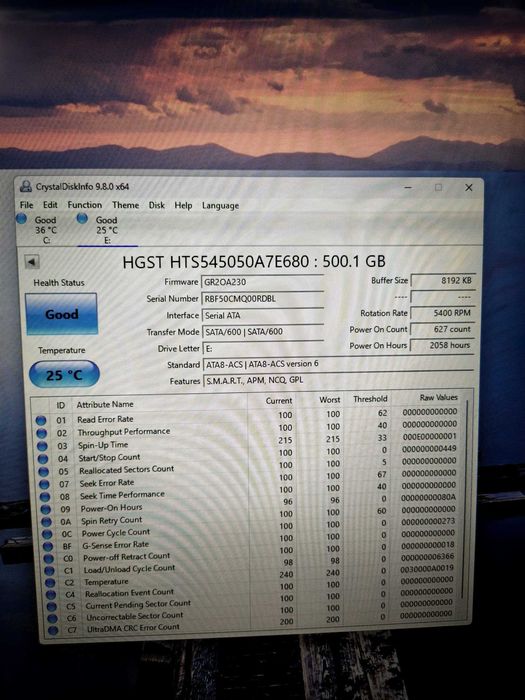Click status dot for G-Sense Error Rate
Screen dimensions: 525x700
tap(48, 546)
